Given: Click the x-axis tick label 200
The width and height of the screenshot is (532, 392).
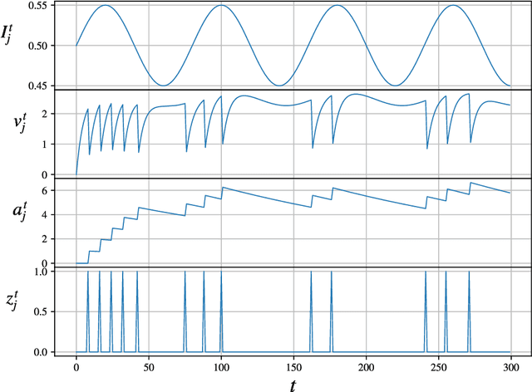Looking at the screenshot, I should coord(365,366).
